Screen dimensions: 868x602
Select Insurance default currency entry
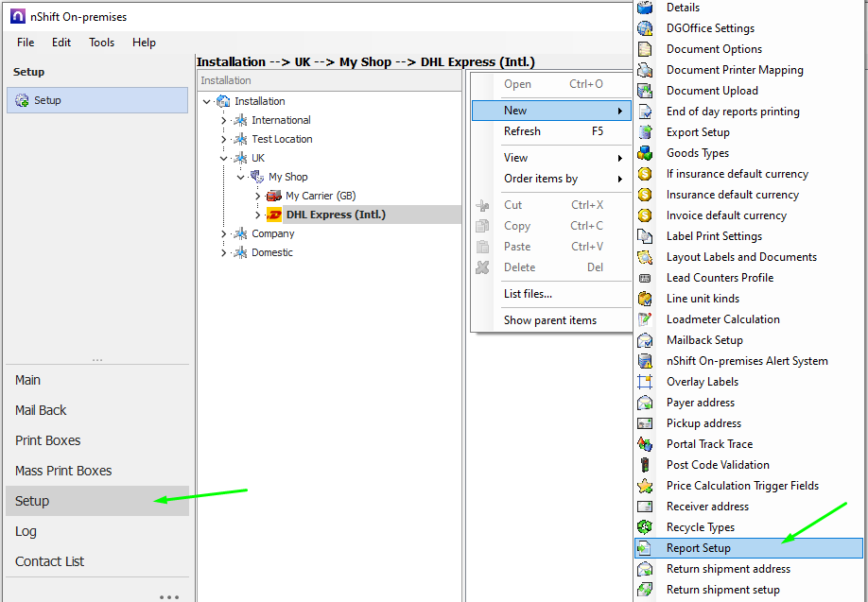click(749, 195)
